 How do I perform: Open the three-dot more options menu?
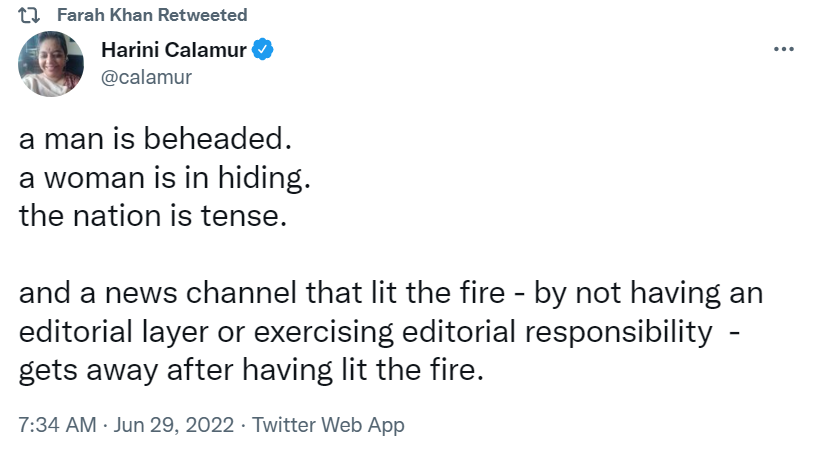pyautogui.click(x=784, y=49)
